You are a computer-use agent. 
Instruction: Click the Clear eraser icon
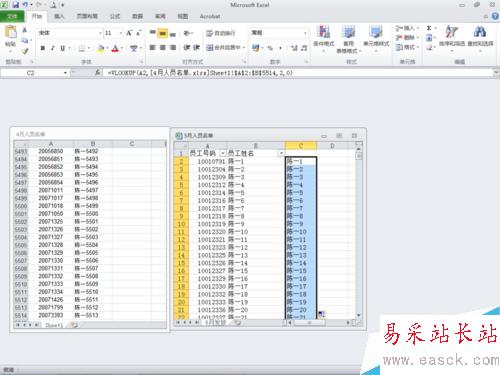pos(429,47)
